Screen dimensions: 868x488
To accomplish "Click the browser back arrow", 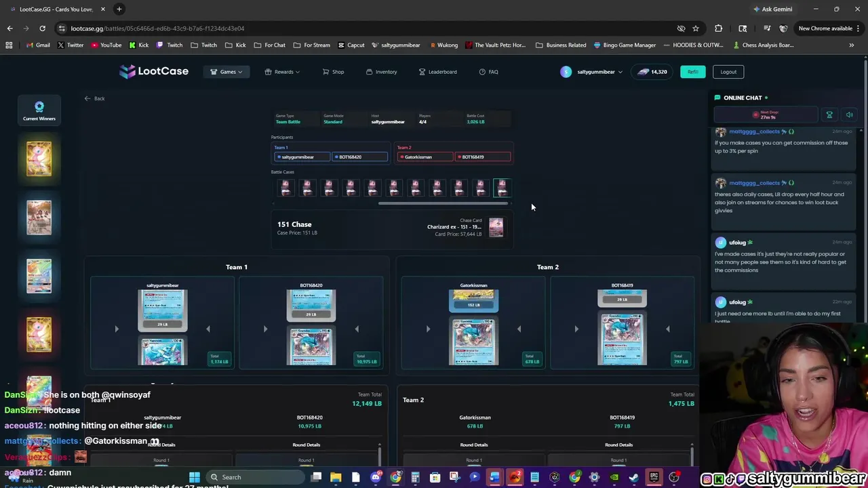I will (x=9, y=28).
